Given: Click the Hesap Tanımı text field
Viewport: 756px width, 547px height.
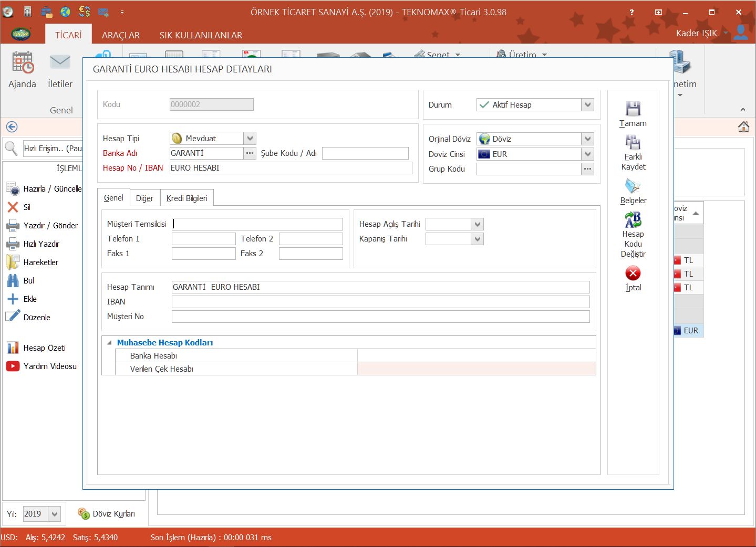Looking at the screenshot, I should [x=381, y=287].
